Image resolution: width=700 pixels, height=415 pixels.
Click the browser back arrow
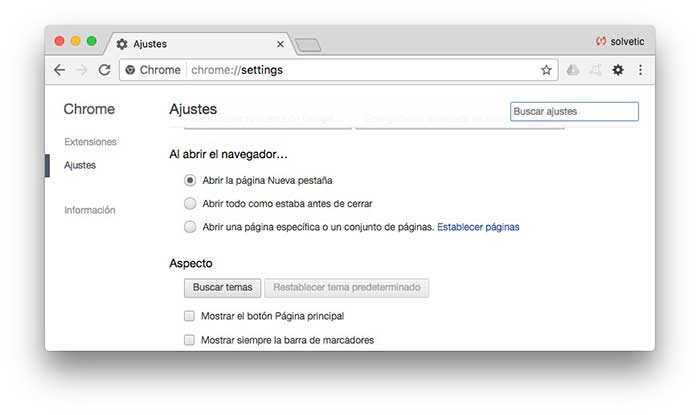coord(59,70)
